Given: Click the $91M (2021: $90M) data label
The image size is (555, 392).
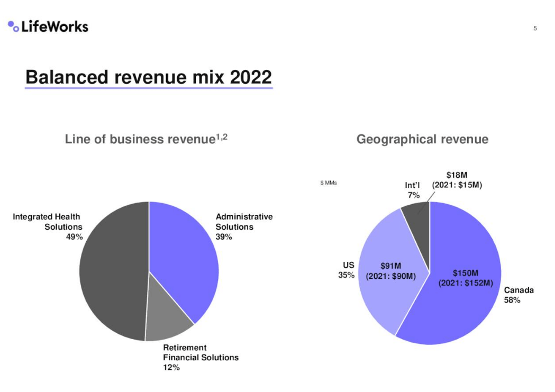Looking at the screenshot, I should tap(391, 271).
